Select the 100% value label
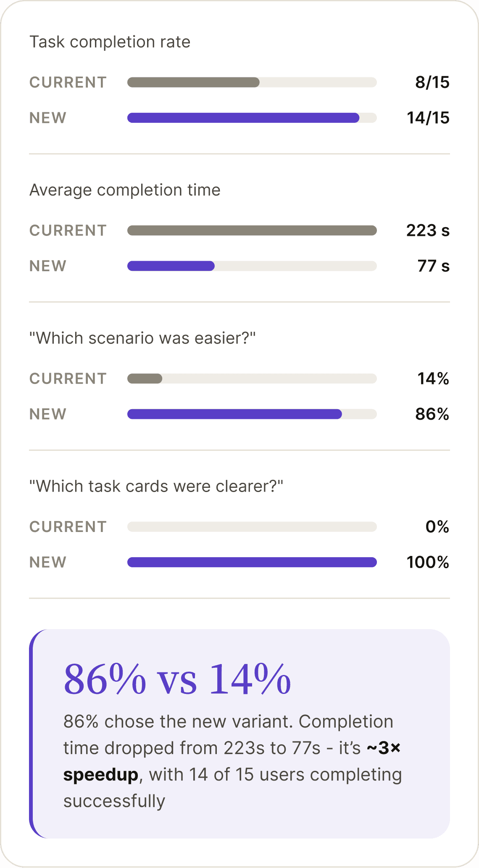Viewport: 479px width, 868px height. [x=428, y=562]
